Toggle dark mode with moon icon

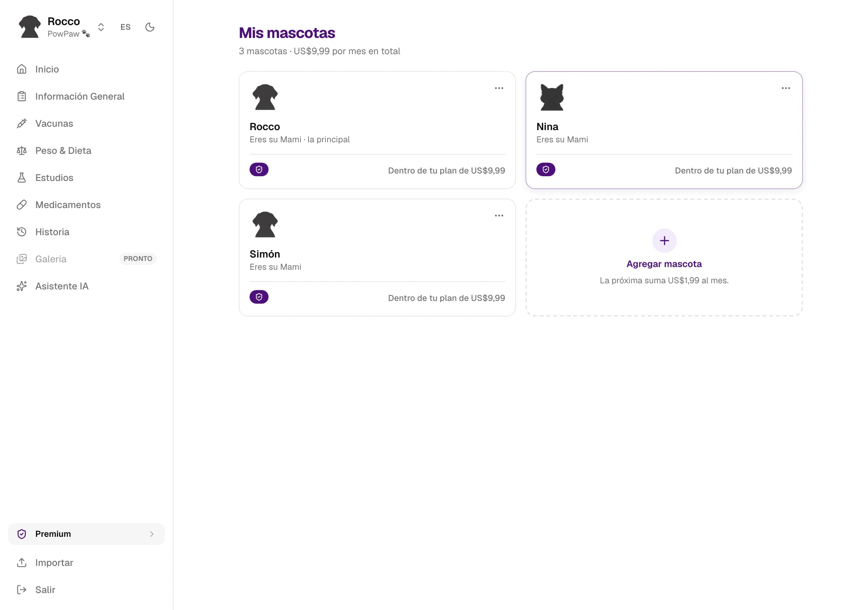(x=150, y=27)
